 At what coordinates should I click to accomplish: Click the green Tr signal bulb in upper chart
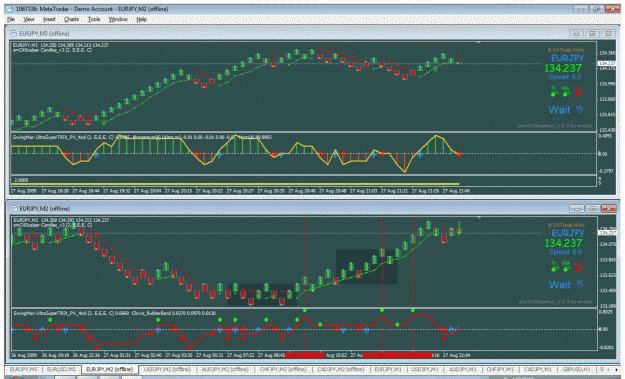[x=553, y=94]
